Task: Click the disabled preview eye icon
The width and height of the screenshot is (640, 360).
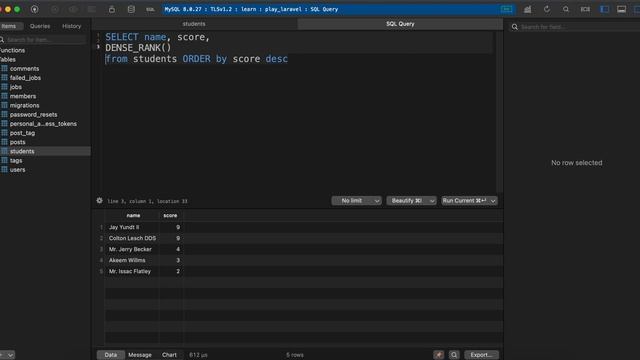Action: (73, 9)
